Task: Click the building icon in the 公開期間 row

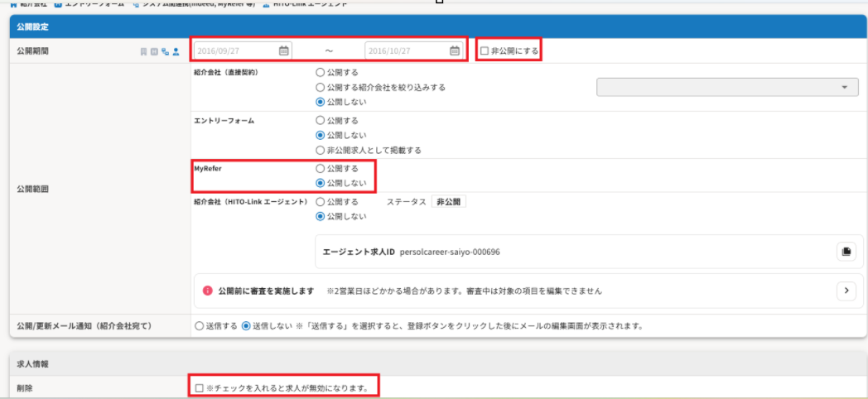Action: [143, 51]
